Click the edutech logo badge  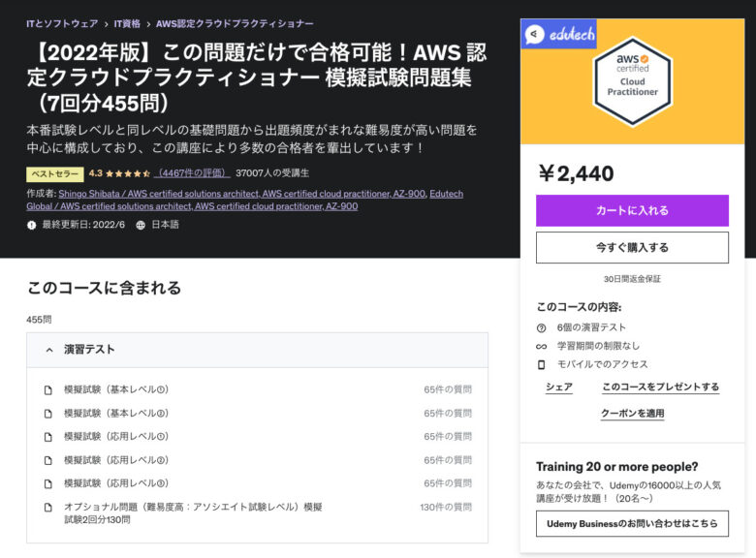[559, 34]
